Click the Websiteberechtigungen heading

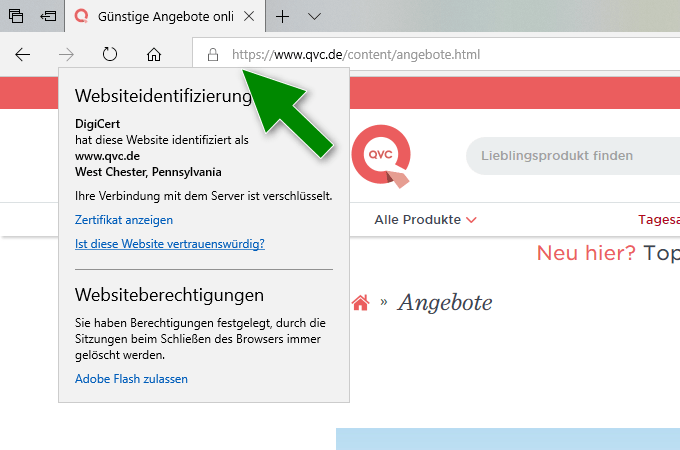(169, 295)
